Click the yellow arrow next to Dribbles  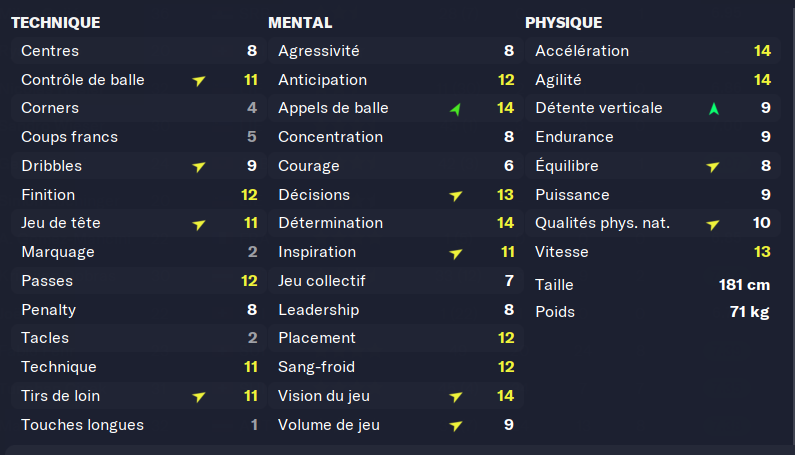(x=199, y=166)
